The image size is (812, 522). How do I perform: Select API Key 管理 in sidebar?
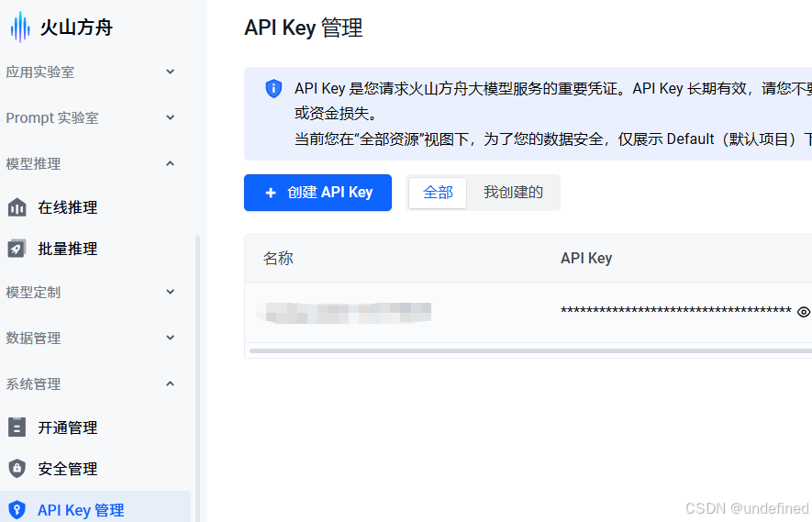point(95,507)
